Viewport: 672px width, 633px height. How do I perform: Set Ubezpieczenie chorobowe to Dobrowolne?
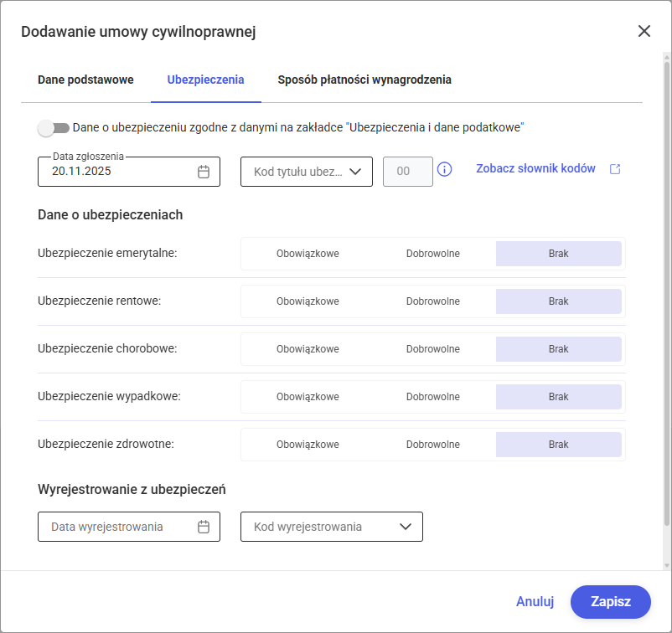coord(433,349)
